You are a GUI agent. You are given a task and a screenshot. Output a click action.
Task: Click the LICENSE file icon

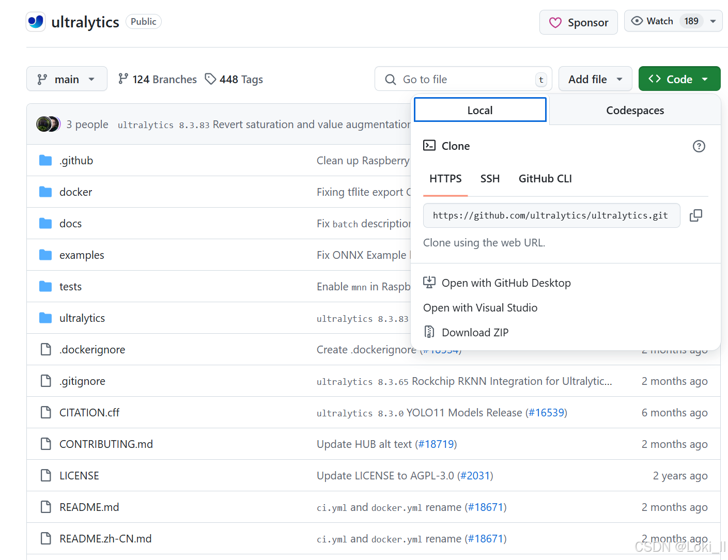click(46, 475)
